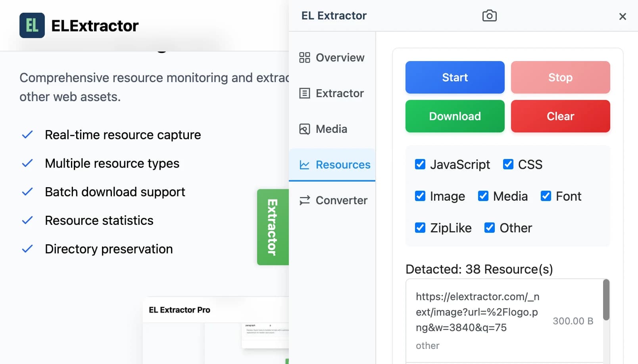638x364 pixels.
Task: Click 'Directory preservation' feature text
Action: point(109,249)
